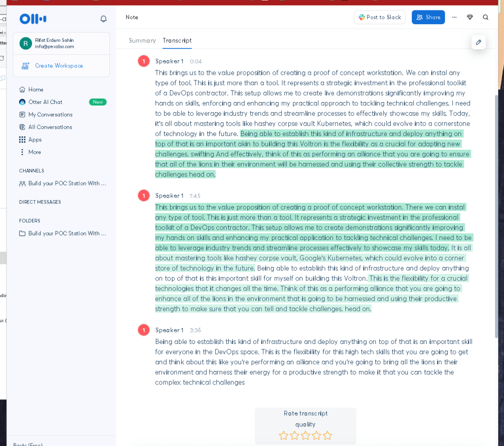This screenshot has width=504, height=446.
Task: Click the diamond upgrade icon
Action: pyautogui.click(x=470, y=17)
